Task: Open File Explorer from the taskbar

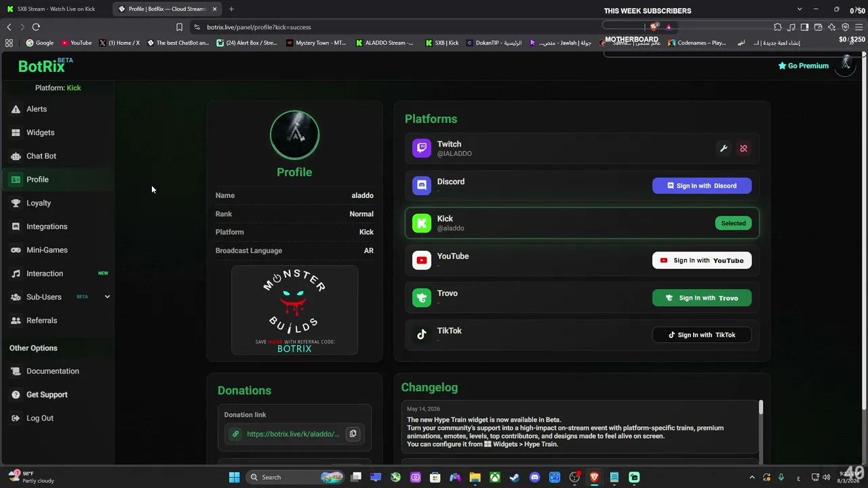Action: [475, 477]
